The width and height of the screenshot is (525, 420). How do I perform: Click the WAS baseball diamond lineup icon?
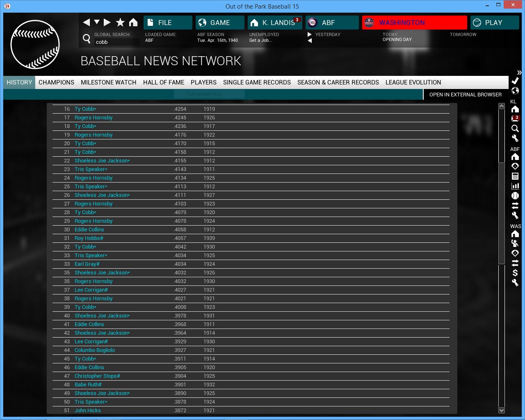(x=515, y=253)
